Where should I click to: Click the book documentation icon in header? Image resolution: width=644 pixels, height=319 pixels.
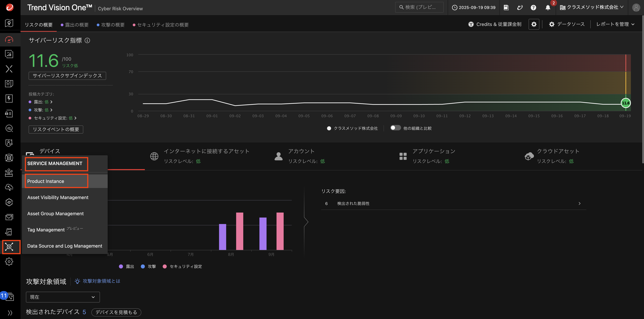(506, 8)
